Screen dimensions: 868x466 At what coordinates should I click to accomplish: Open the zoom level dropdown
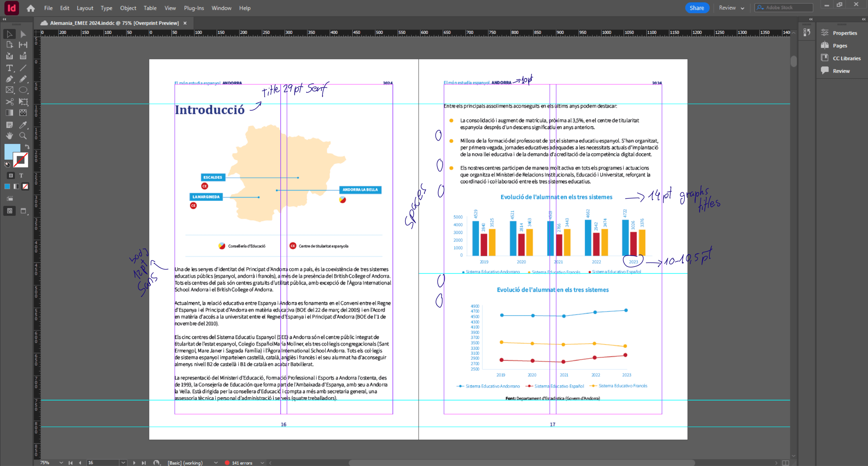click(x=61, y=463)
